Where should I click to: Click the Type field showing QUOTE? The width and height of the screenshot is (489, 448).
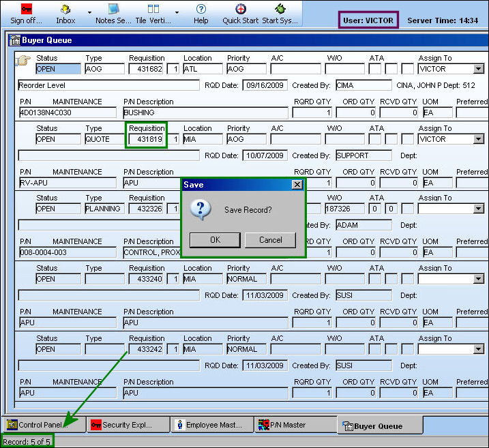104,139
